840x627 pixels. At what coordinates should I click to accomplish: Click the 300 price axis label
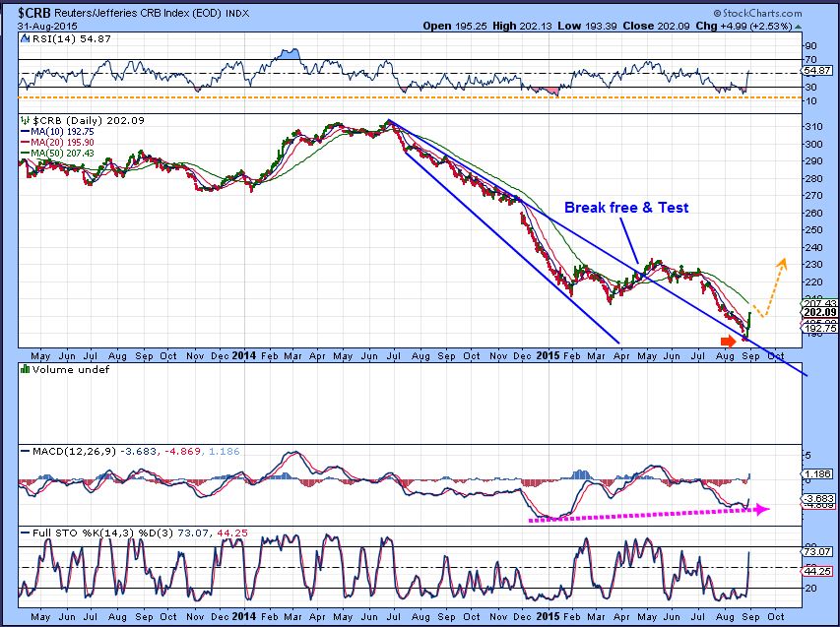[814, 144]
